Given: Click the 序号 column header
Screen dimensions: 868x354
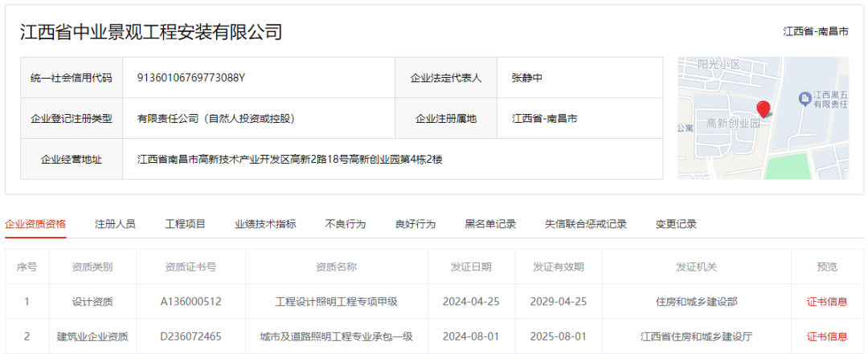Looking at the screenshot, I should (27, 267).
